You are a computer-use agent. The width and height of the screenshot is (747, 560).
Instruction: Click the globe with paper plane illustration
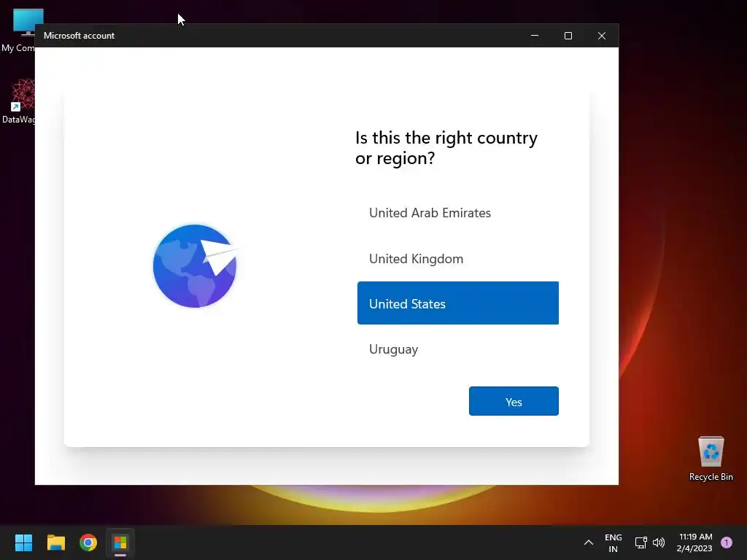pos(196,265)
